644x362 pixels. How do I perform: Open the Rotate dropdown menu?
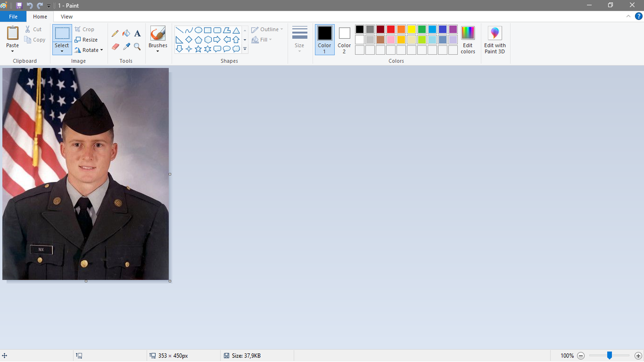click(x=89, y=50)
